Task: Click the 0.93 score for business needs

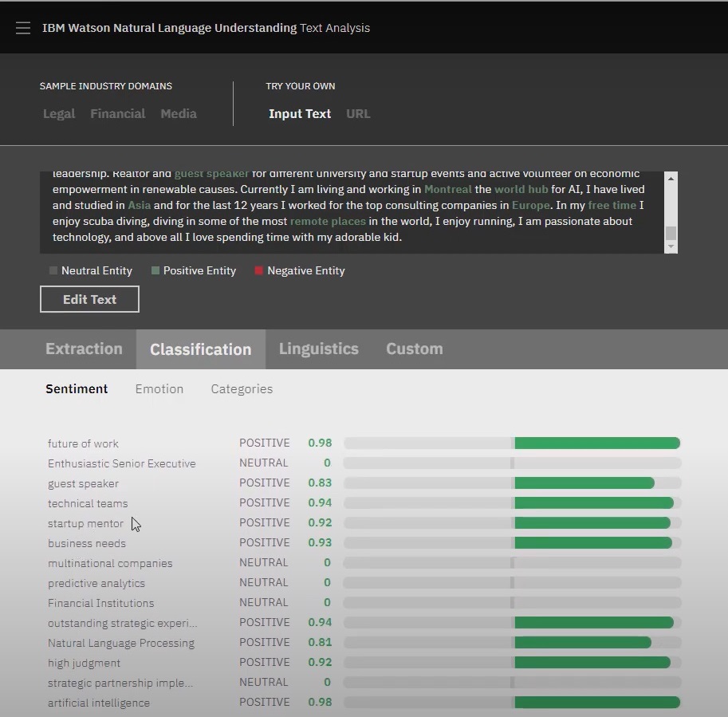Action: 320,542
